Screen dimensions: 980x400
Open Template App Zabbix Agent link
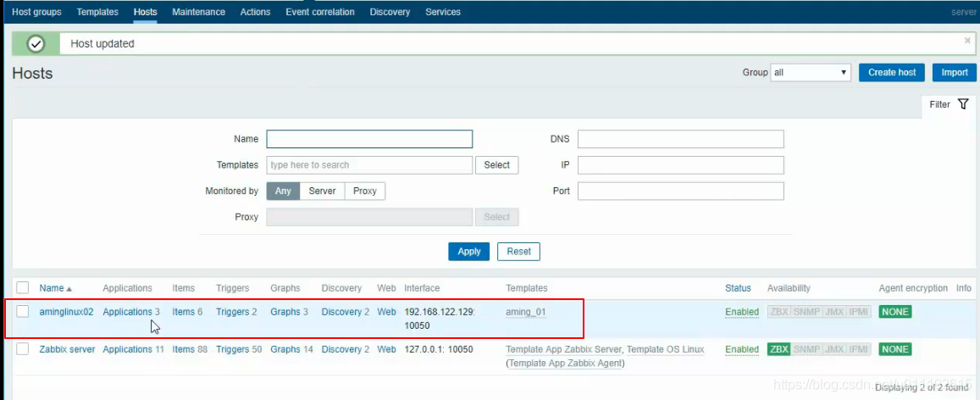(x=566, y=363)
